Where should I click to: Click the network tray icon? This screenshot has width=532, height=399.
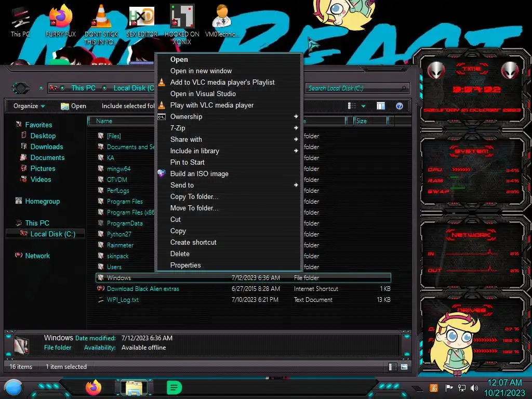(462, 388)
